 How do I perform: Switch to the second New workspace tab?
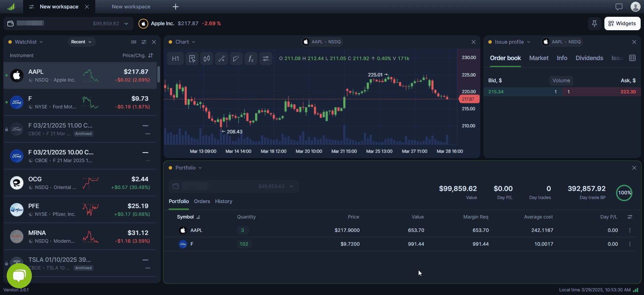[131, 7]
